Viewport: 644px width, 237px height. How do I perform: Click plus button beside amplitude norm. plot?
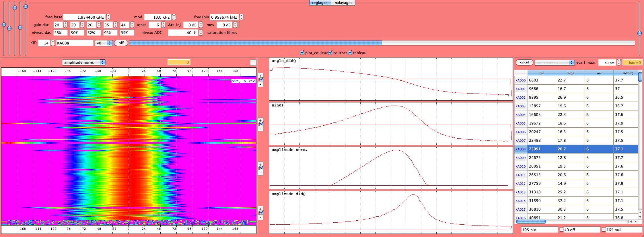260,164
